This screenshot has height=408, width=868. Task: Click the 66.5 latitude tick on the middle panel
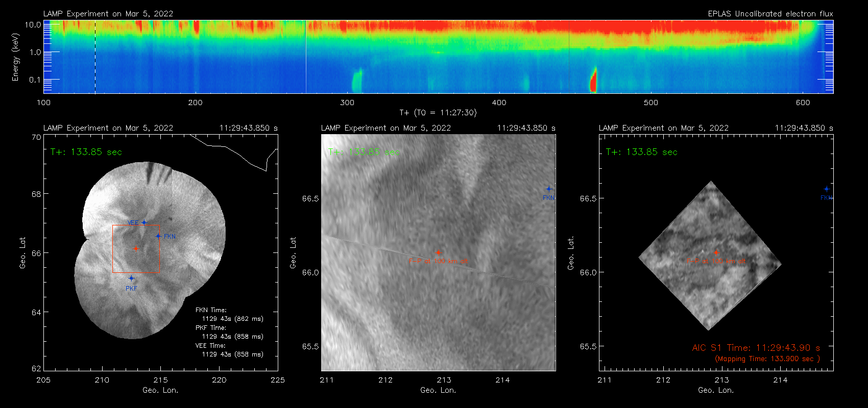[310, 198]
